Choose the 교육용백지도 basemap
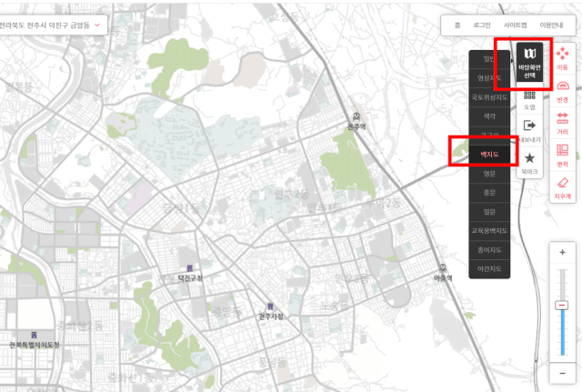582x392 pixels. coord(489,230)
